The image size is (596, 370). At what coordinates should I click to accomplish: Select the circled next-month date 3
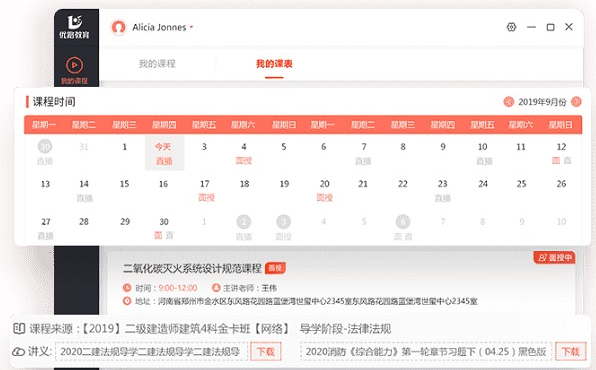pyautogui.click(x=284, y=222)
